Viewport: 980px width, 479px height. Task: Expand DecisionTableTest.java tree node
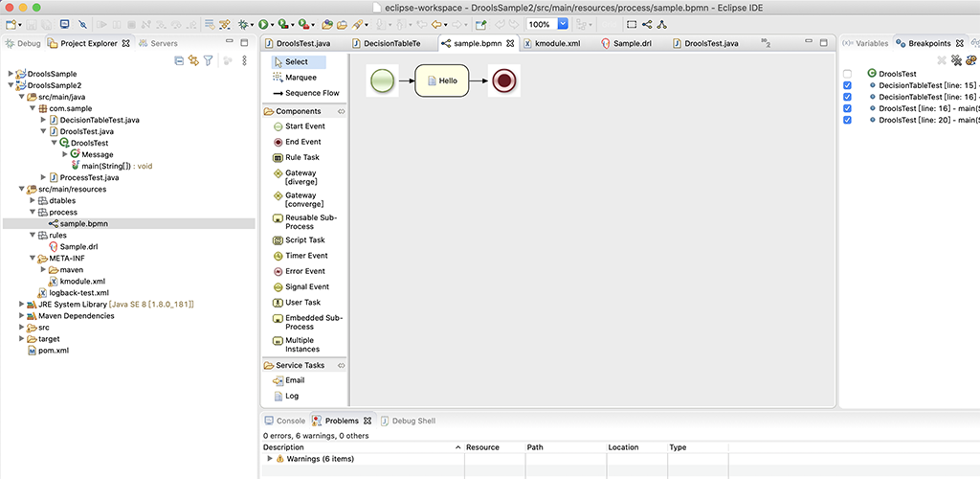pyautogui.click(x=43, y=120)
